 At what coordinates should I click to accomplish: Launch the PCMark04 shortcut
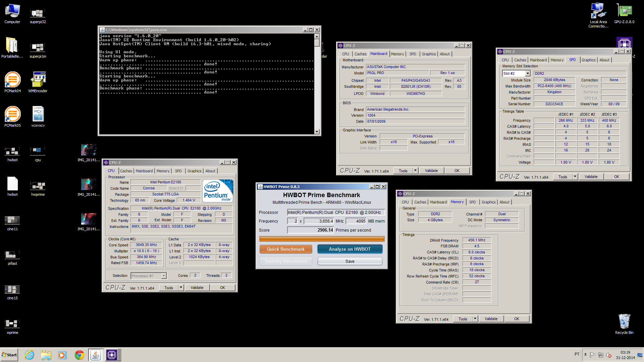pyautogui.click(x=12, y=82)
